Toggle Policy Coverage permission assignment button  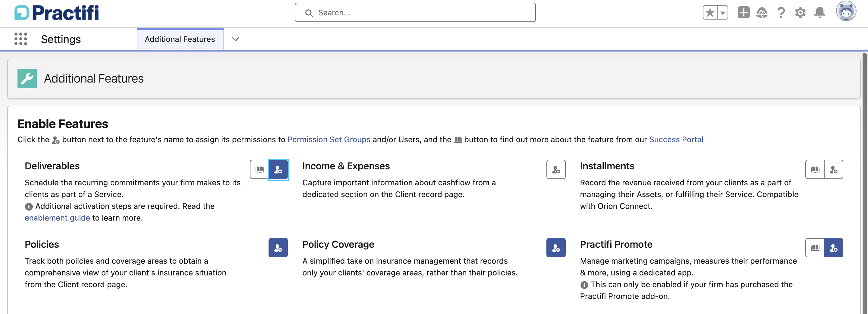556,248
